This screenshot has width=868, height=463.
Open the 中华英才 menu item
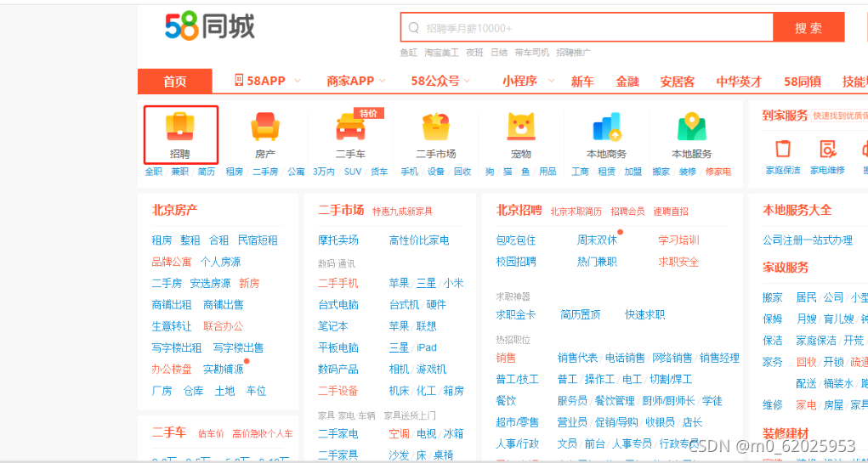pyautogui.click(x=739, y=82)
